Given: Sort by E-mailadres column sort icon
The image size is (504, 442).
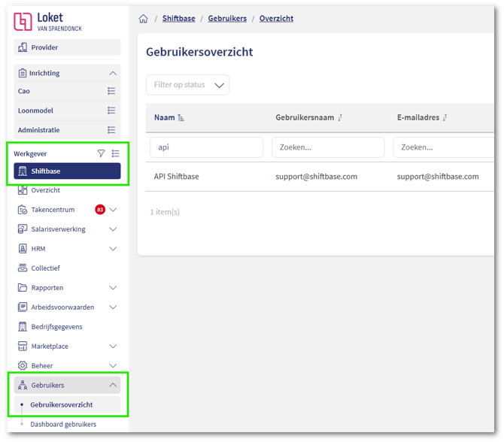Looking at the screenshot, I should coord(445,118).
